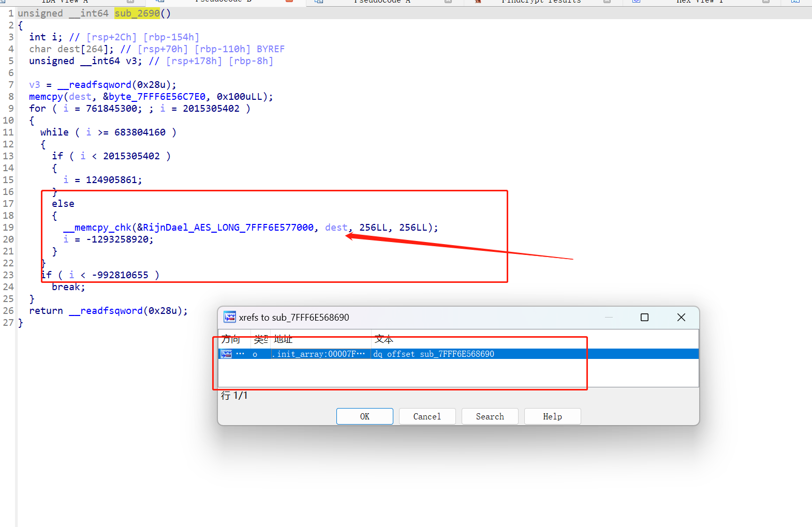Click __readfsqword on line 7
The width and height of the screenshot is (812, 527).
94,85
